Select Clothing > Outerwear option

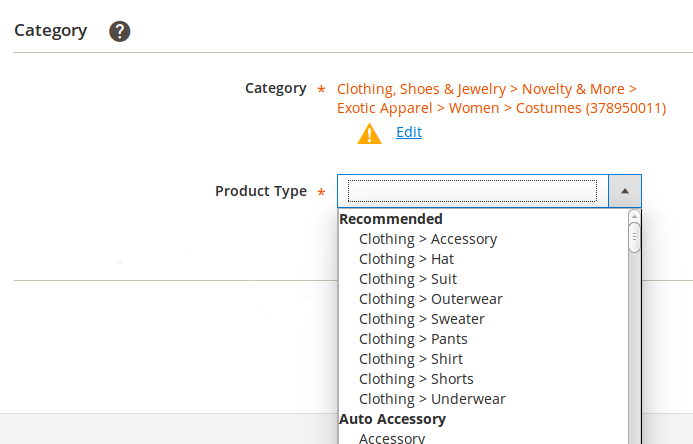tap(430, 299)
